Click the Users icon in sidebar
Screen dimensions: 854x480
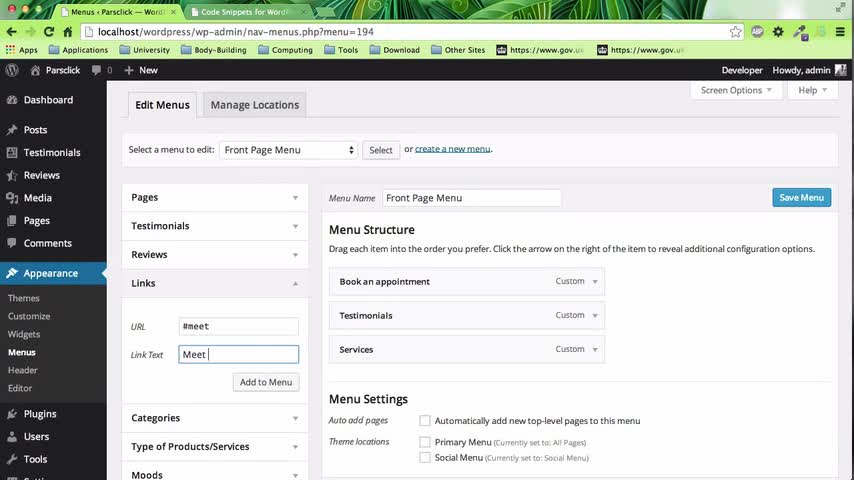point(12,437)
